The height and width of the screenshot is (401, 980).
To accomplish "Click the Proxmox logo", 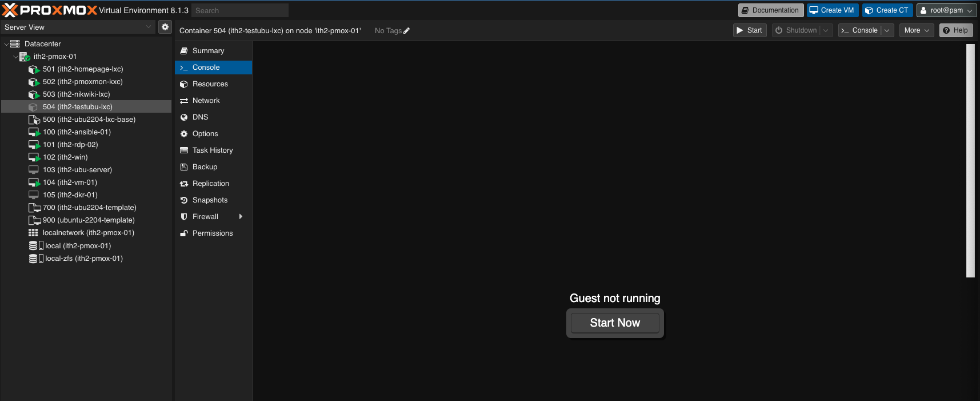I will 50,10.
